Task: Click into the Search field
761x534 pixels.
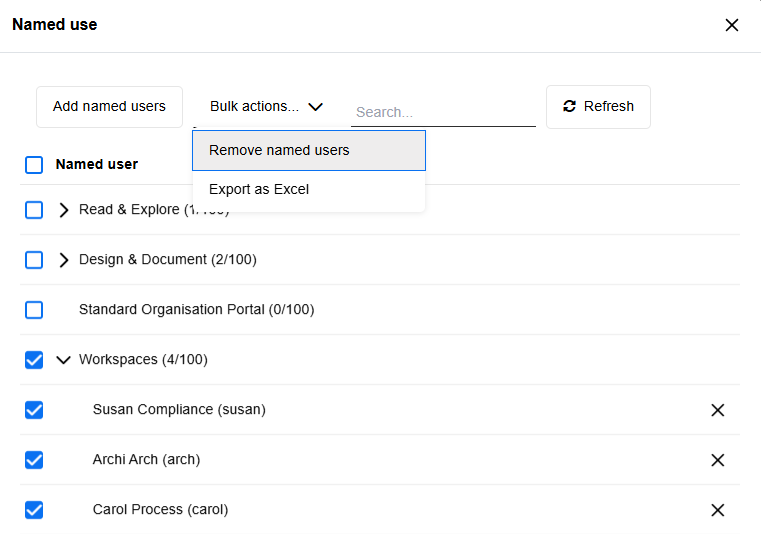Action: (442, 112)
